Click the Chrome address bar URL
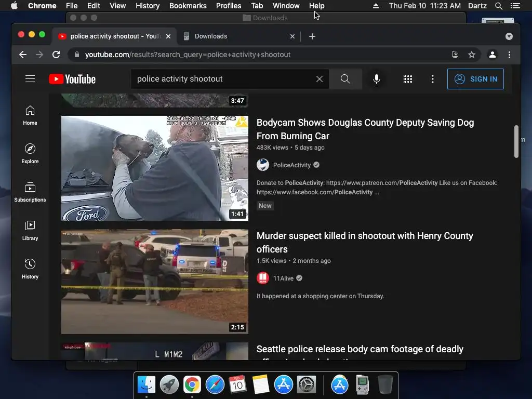This screenshot has width=532, height=399. 188,55
